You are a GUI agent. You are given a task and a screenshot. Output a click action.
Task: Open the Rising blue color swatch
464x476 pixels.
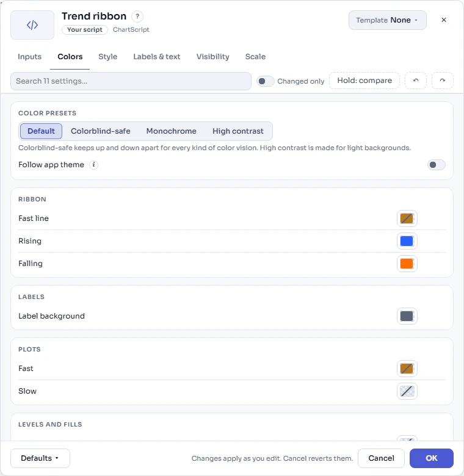[407, 241]
